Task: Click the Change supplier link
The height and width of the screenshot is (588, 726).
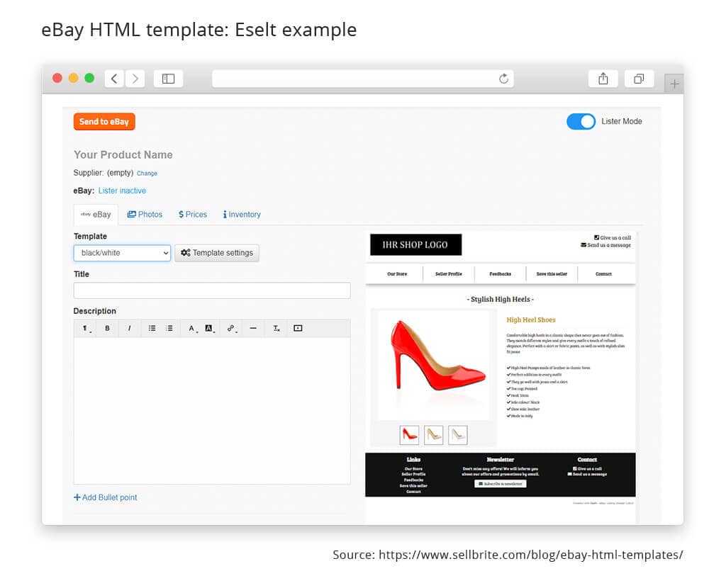Action: [x=147, y=174]
